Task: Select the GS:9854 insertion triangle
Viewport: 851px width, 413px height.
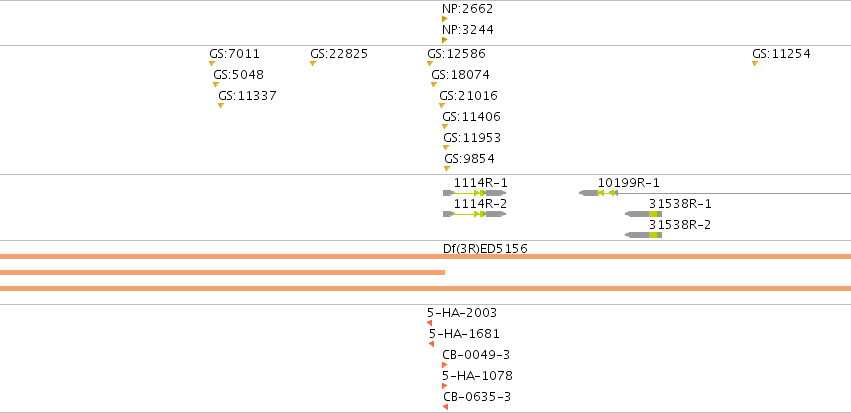Action: pos(447,168)
